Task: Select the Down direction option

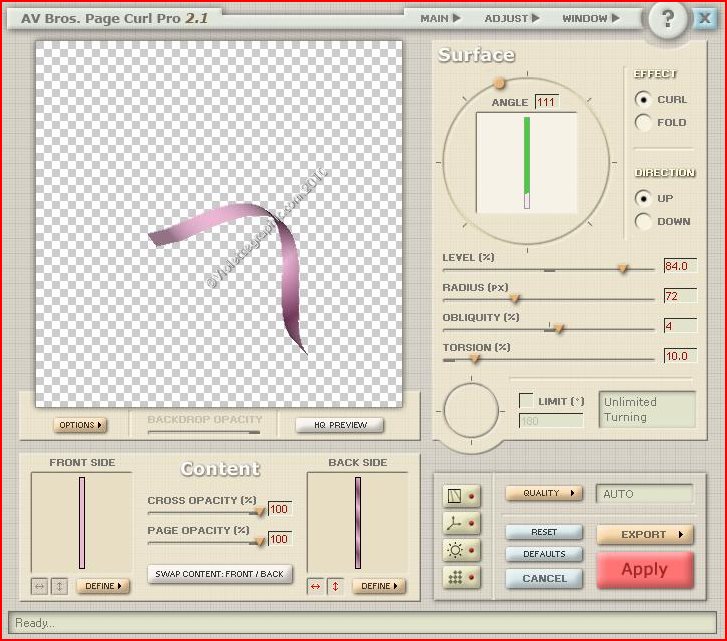Action: tap(644, 221)
